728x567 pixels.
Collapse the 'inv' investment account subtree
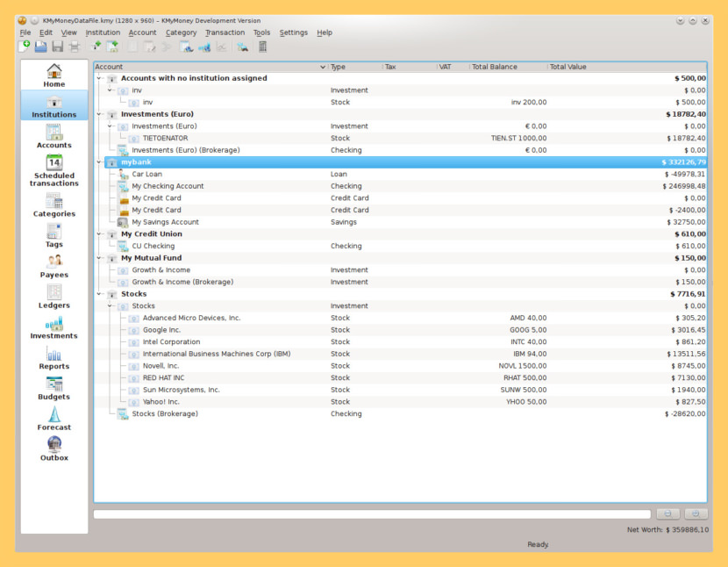coord(110,90)
